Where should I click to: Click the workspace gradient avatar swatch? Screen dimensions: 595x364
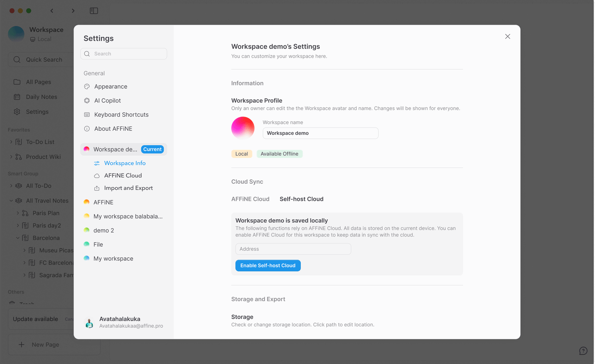tap(243, 127)
